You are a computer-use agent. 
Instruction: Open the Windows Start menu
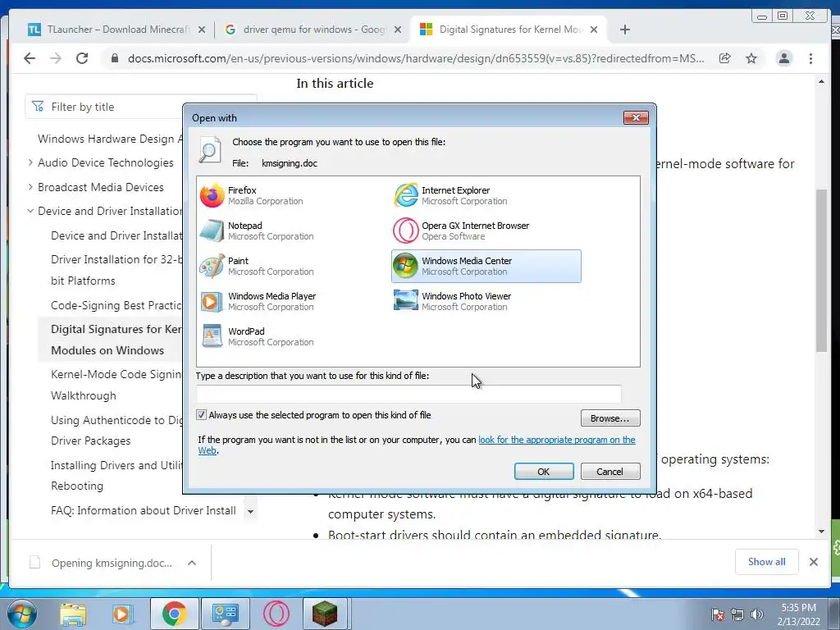tap(21, 614)
